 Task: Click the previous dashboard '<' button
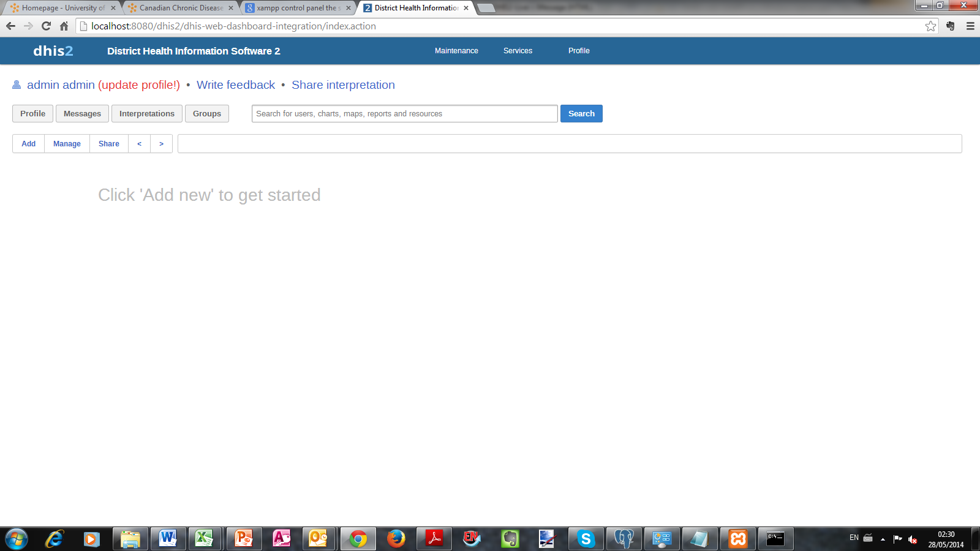click(x=140, y=144)
